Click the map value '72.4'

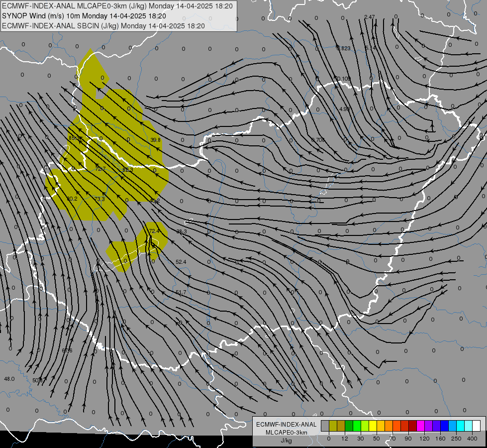coord(154,231)
